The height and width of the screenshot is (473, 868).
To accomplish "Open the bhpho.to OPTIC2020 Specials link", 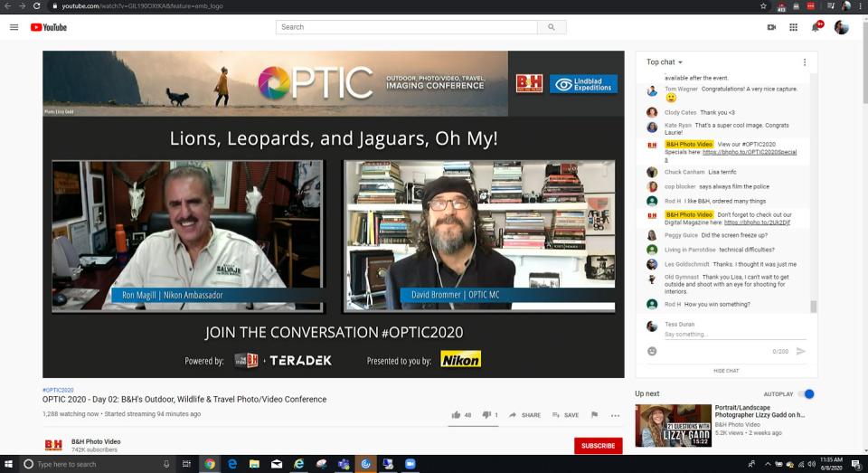I will (x=749, y=152).
